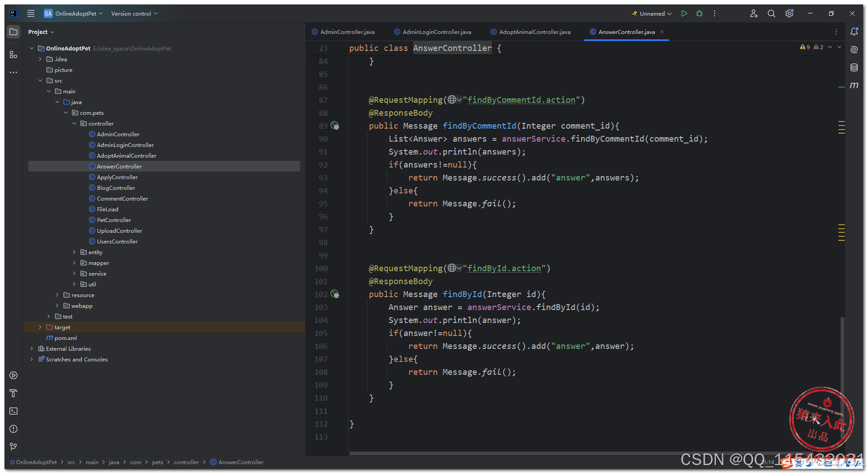This screenshot has height=474, width=868.
Task: Open Git tool window icon
Action: click(x=13, y=446)
